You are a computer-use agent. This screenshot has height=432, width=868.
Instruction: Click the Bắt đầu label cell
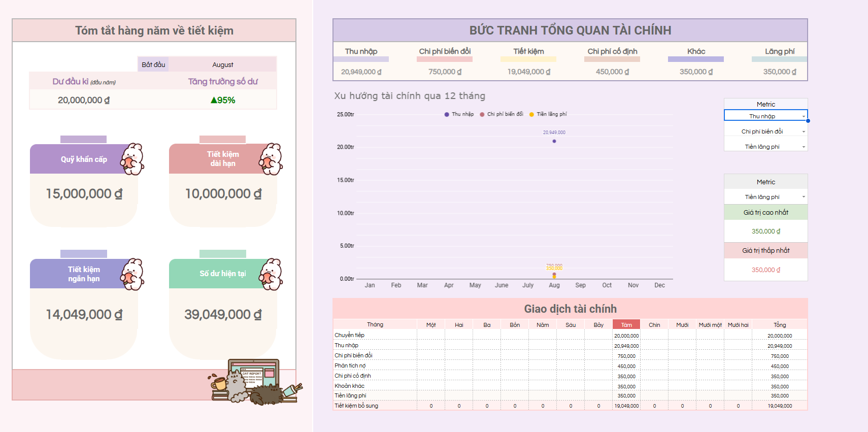click(x=153, y=64)
